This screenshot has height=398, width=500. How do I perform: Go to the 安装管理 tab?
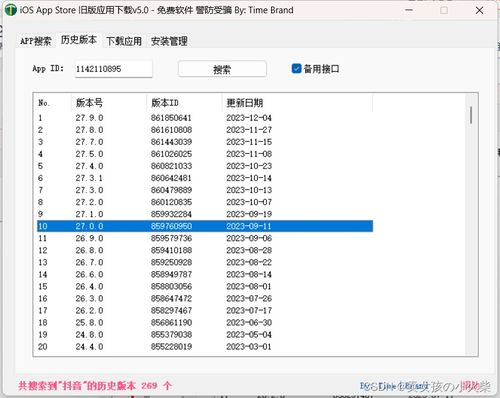tap(169, 41)
